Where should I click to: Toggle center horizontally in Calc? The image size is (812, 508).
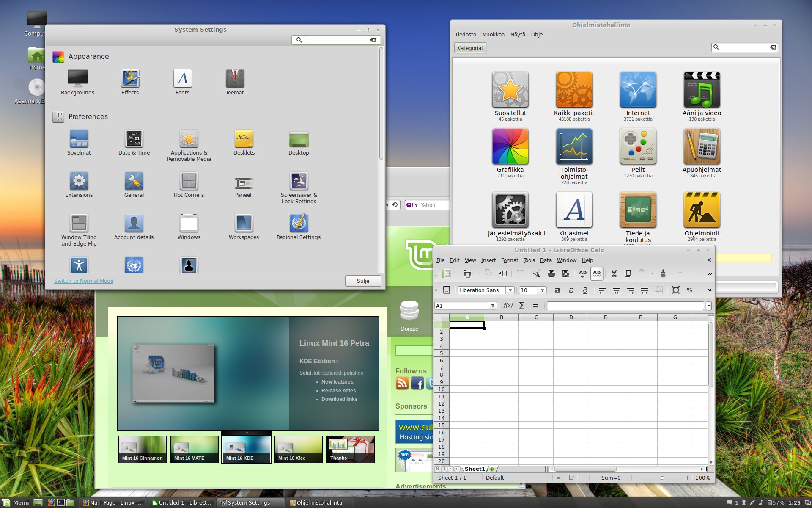click(617, 290)
